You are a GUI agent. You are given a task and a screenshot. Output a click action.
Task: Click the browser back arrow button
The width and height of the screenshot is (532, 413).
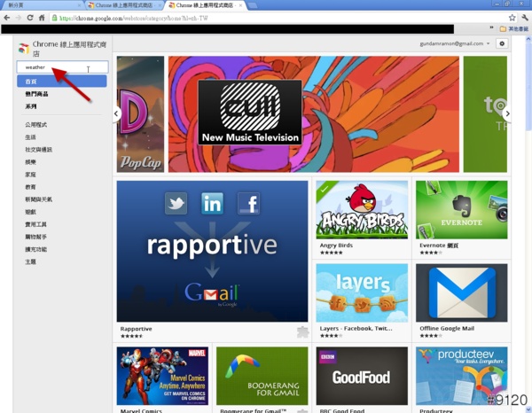click(x=7, y=17)
